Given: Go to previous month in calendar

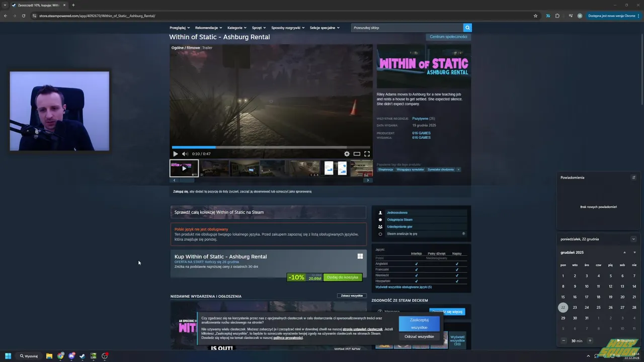Looking at the screenshot, I should 624,252.
